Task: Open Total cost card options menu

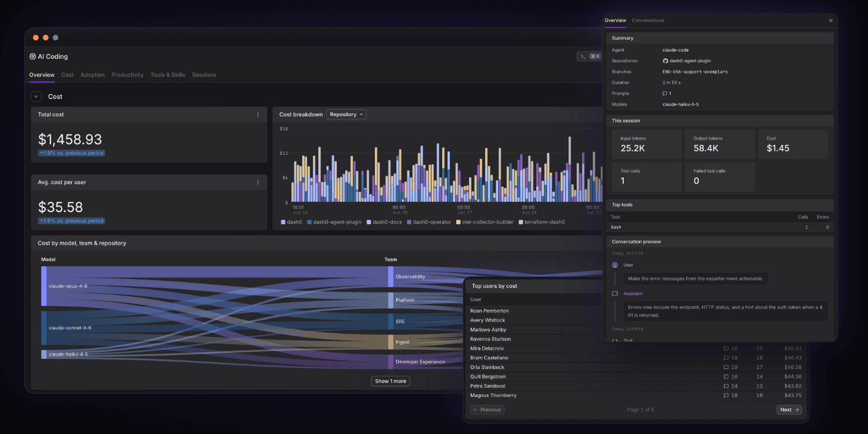Action: tap(258, 114)
